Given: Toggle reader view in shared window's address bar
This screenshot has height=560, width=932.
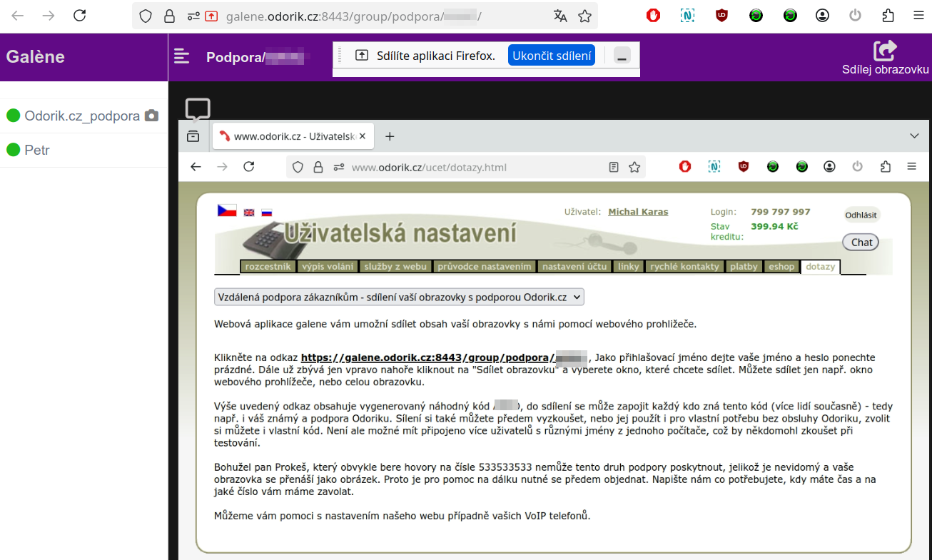Looking at the screenshot, I should [x=613, y=167].
